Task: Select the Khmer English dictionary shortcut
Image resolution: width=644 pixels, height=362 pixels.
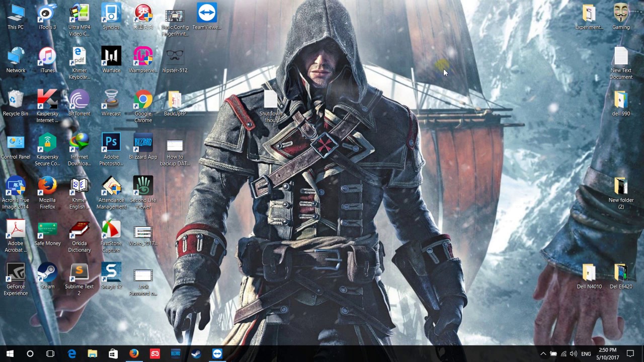Action: [x=79, y=193]
